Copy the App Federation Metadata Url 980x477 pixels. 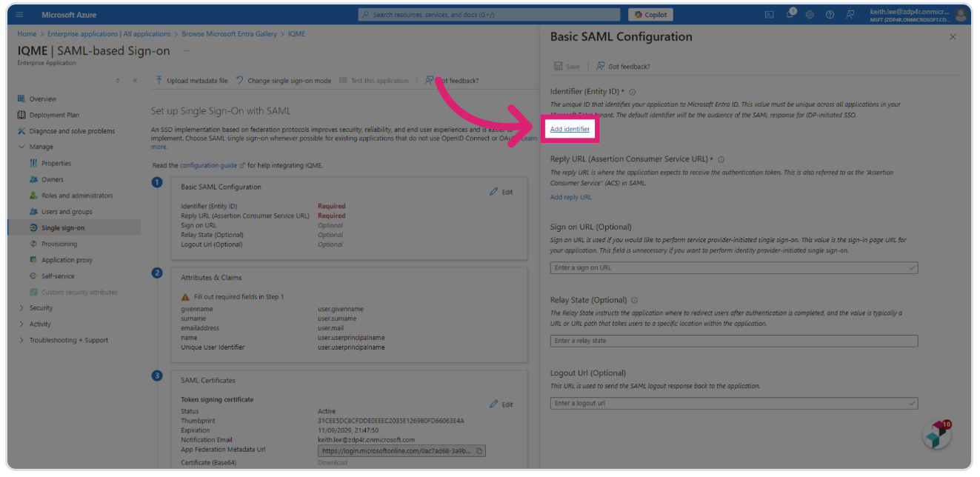(479, 450)
